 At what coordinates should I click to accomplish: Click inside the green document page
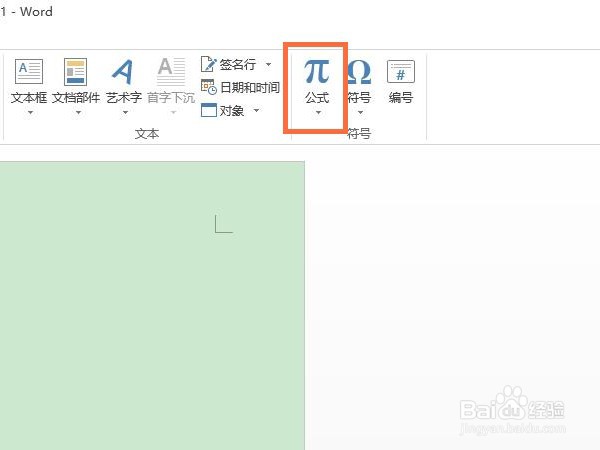click(x=152, y=305)
